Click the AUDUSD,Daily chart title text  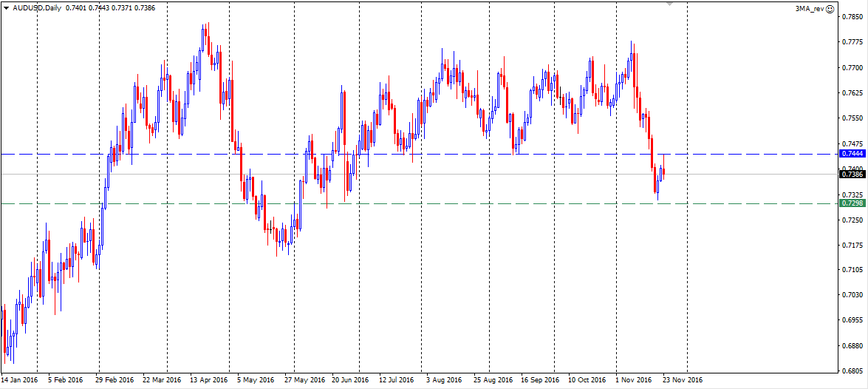click(x=35, y=9)
